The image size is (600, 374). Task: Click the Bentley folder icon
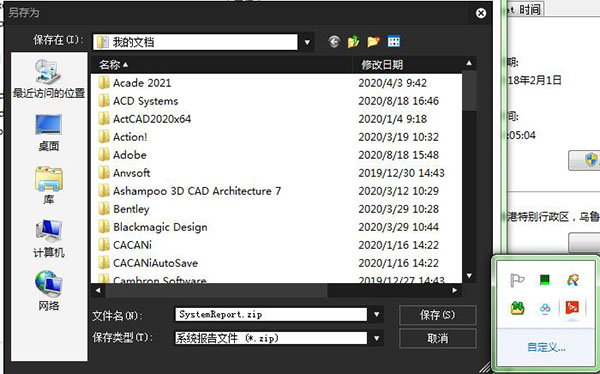click(x=104, y=209)
